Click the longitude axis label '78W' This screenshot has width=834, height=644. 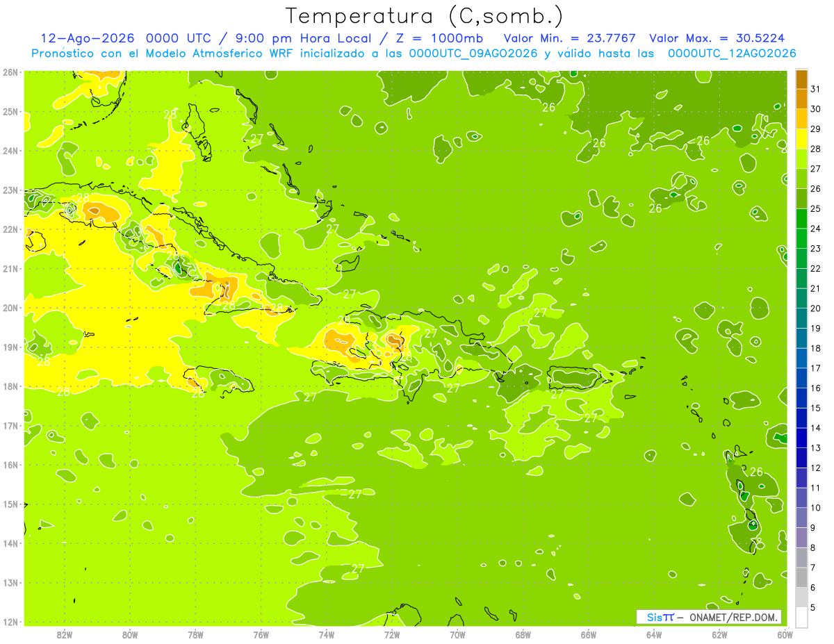click(x=195, y=634)
